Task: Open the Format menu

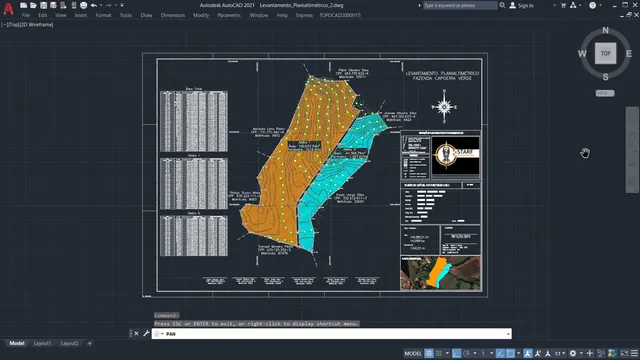Action: [103, 15]
